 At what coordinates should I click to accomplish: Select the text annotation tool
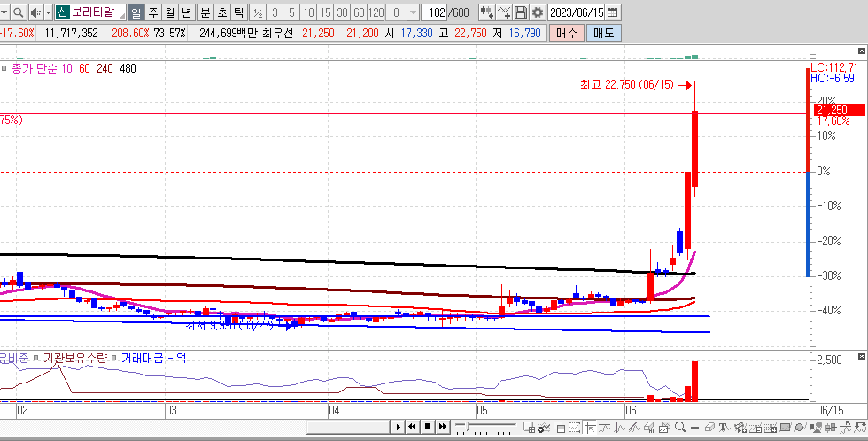[x=725, y=427]
